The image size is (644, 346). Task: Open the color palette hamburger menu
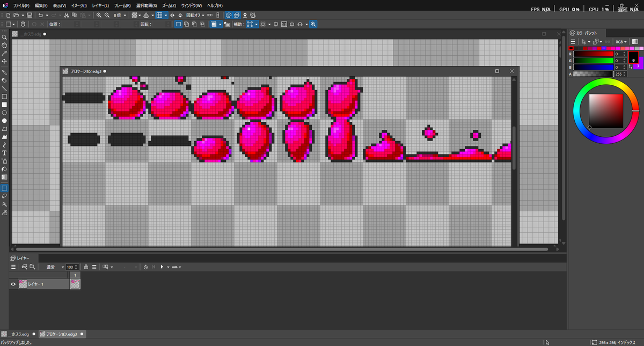(x=573, y=42)
